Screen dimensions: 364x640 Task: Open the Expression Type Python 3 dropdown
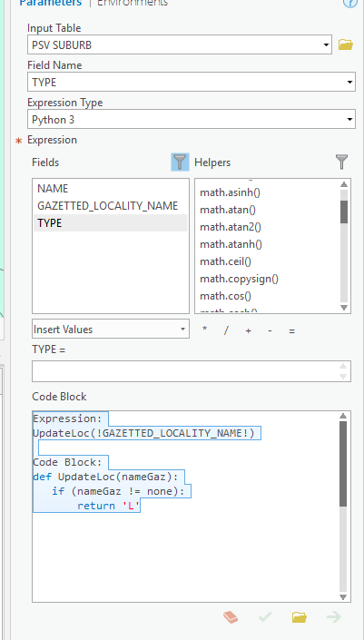point(350,120)
